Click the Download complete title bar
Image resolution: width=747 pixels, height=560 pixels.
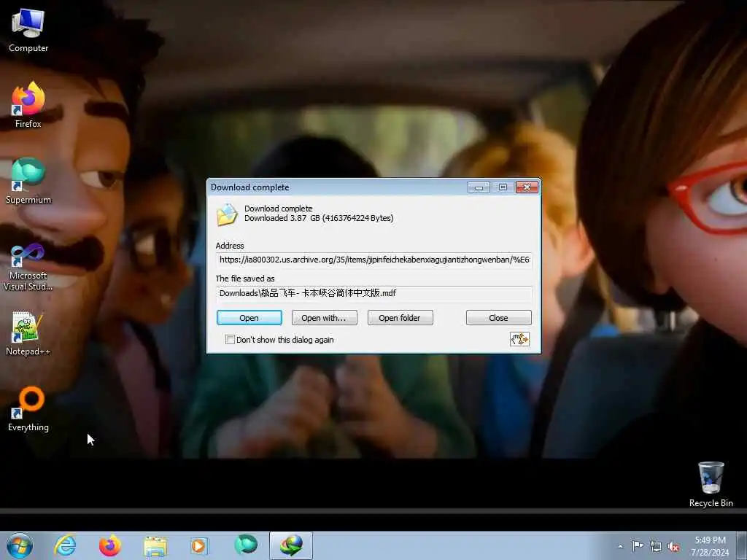337,187
